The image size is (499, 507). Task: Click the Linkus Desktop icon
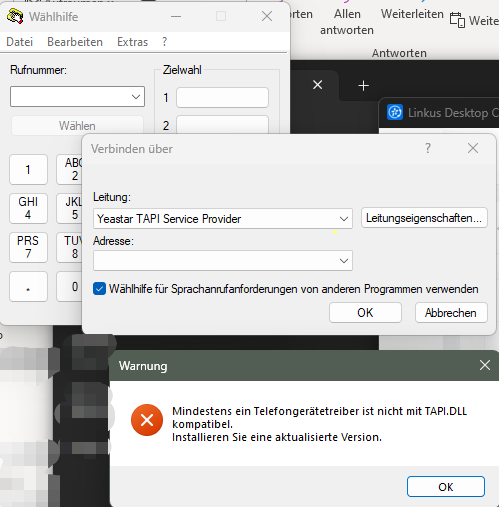[395, 112]
